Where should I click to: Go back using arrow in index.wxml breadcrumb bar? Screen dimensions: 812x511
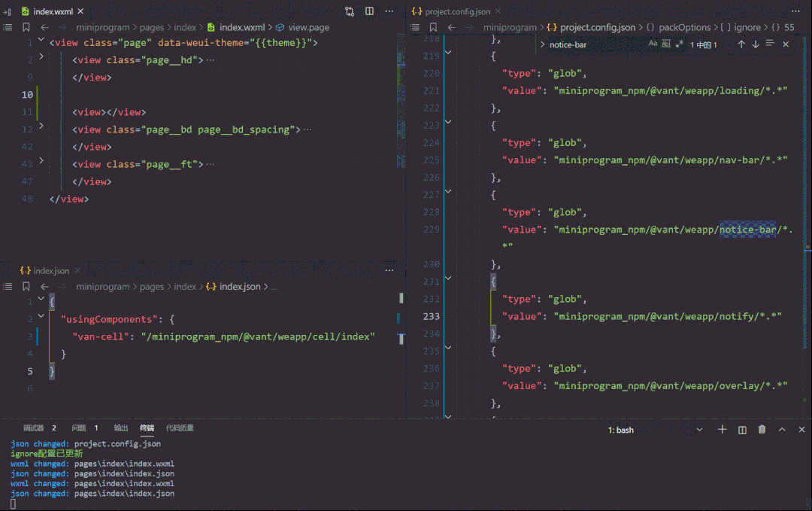(x=45, y=27)
